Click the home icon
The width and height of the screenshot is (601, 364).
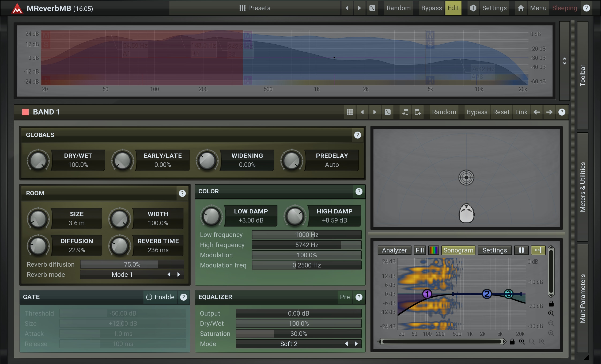coord(521,8)
